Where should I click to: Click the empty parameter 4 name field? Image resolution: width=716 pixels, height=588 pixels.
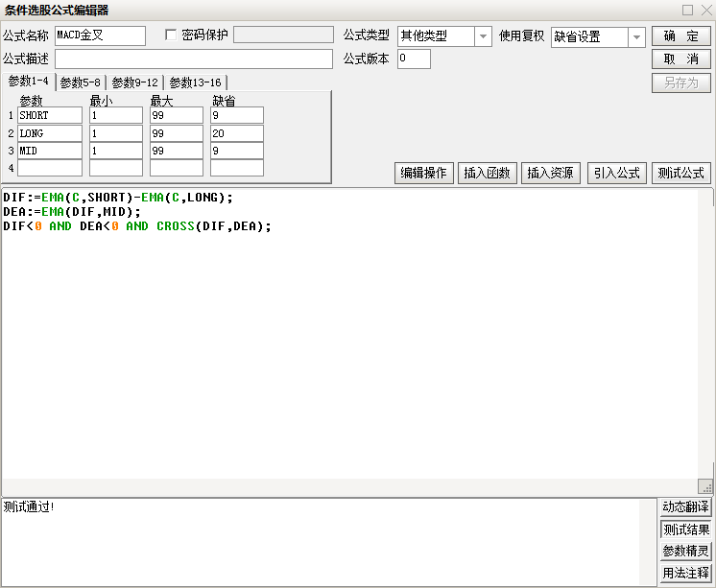tap(50, 168)
